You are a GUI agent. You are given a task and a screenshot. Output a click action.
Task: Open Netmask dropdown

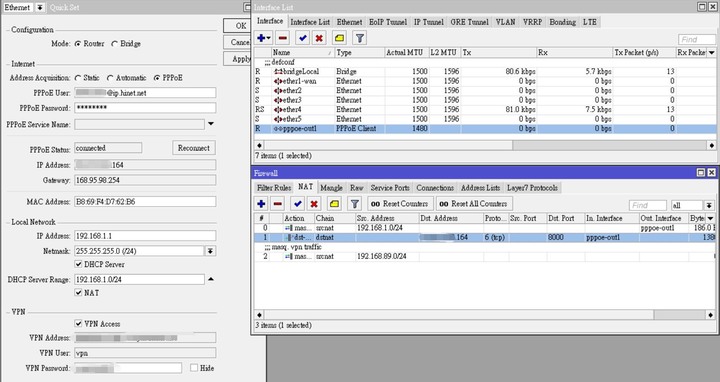(210, 251)
